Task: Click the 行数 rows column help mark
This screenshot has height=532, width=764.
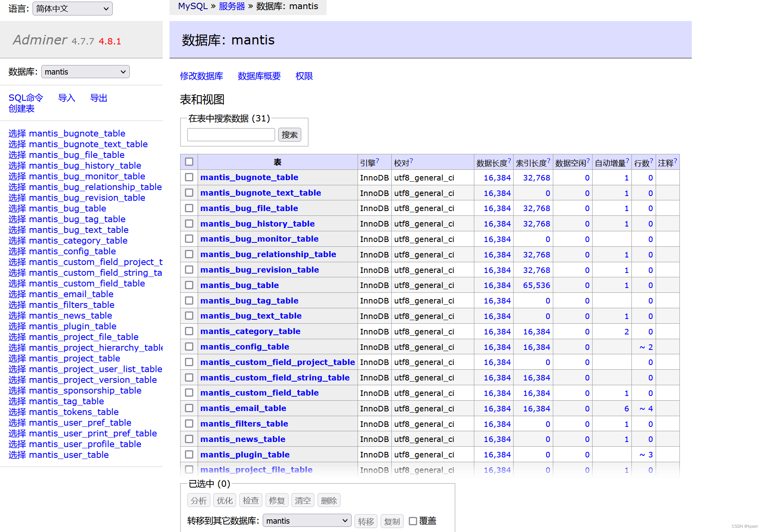Action: (652, 161)
